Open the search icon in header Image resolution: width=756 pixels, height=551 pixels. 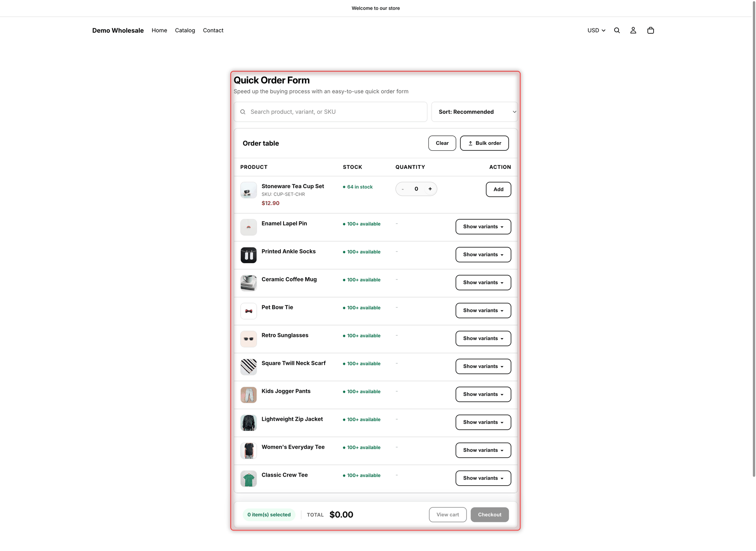[617, 30]
